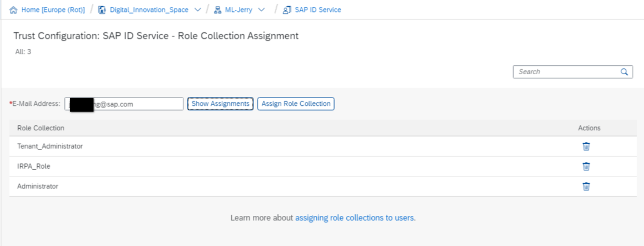Click the Assign Role Collection button
This screenshot has width=644, height=246.
pyautogui.click(x=296, y=104)
